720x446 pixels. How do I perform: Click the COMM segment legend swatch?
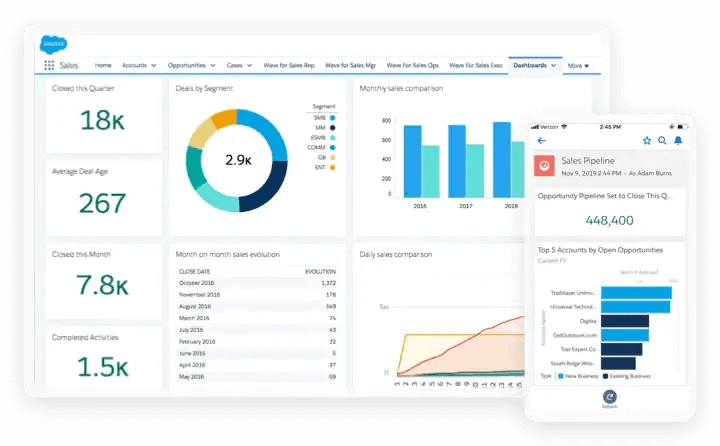tap(332, 147)
